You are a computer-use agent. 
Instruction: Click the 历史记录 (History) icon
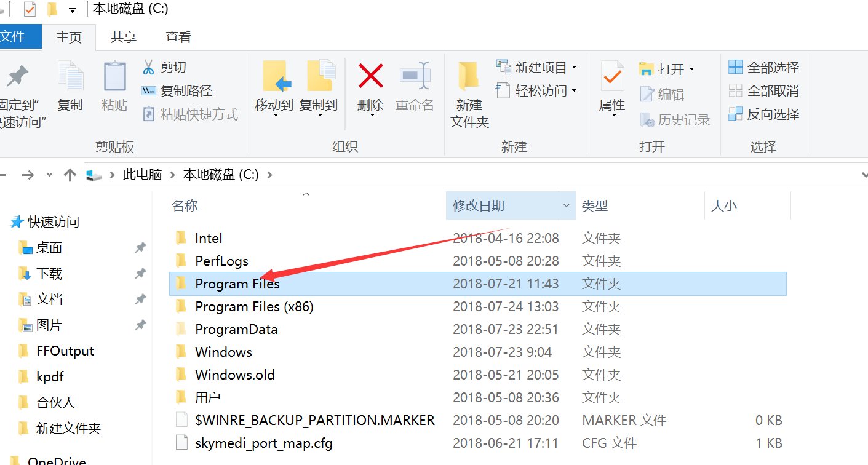click(675, 119)
